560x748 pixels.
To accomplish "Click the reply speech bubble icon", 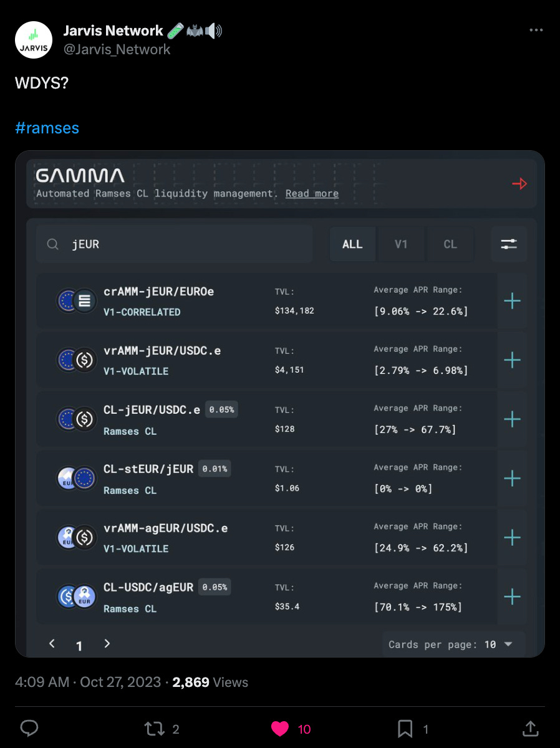I will pos(29,728).
